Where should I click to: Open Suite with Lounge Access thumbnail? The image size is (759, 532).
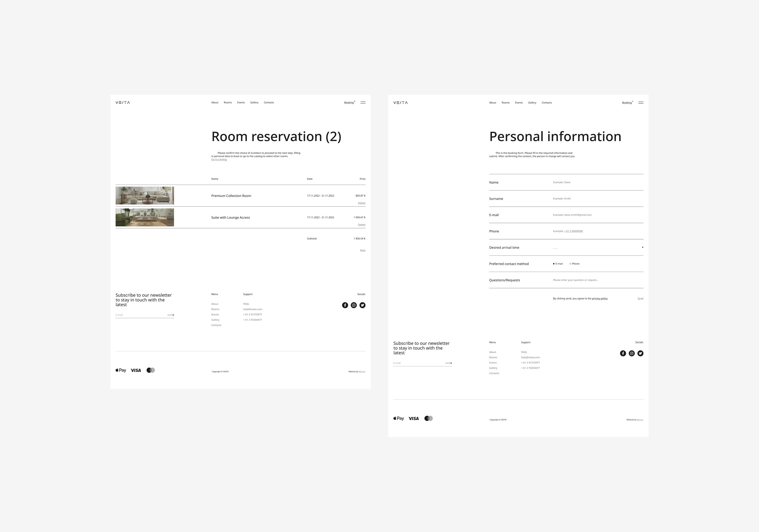(x=144, y=217)
